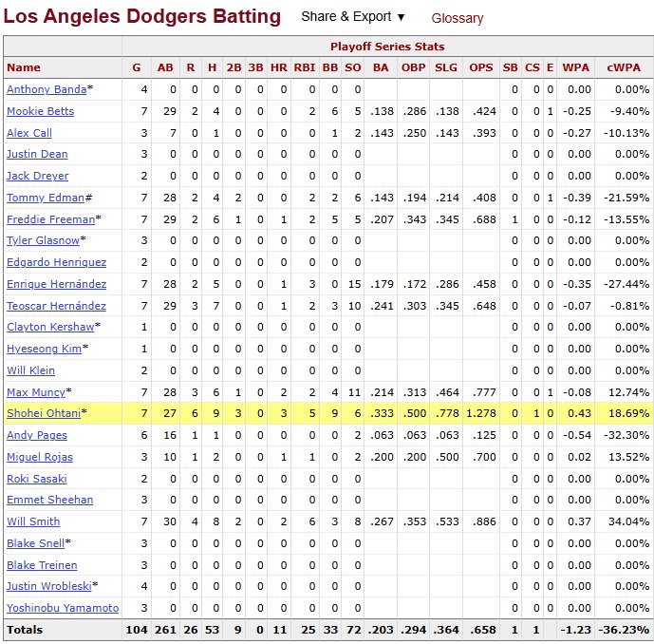The width and height of the screenshot is (654, 644).
Task: Select the Will Smith name link
Action: click(33, 521)
